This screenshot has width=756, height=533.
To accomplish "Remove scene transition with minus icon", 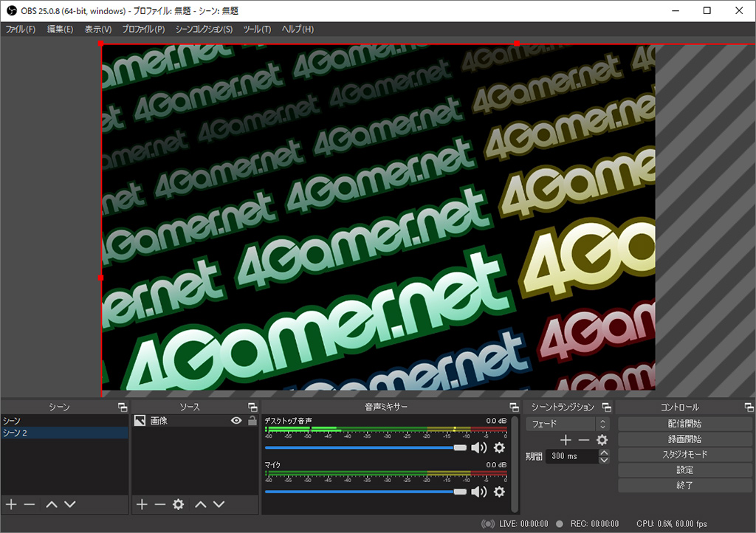I will click(x=584, y=440).
